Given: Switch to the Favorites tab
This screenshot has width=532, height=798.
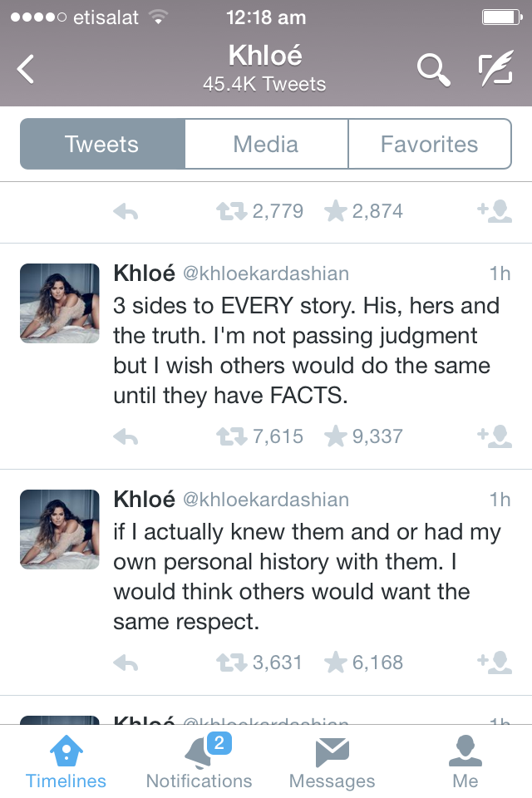Looking at the screenshot, I should tap(429, 144).
